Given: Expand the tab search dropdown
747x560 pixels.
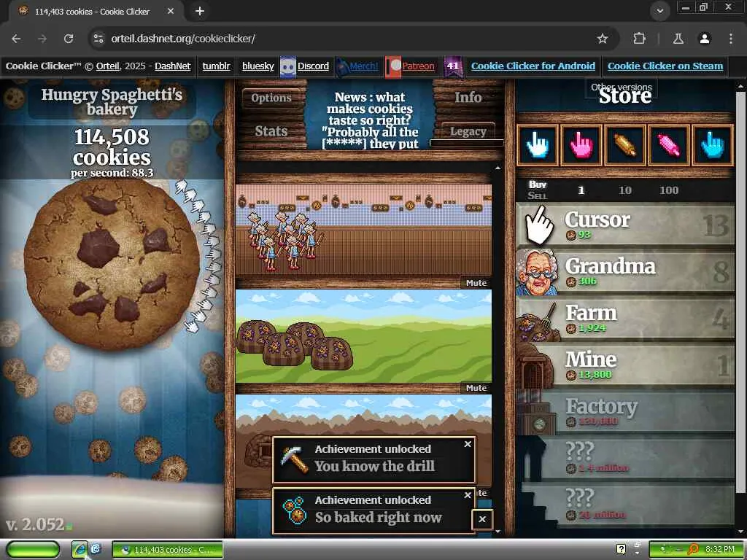Looking at the screenshot, I should click(x=659, y=11).
